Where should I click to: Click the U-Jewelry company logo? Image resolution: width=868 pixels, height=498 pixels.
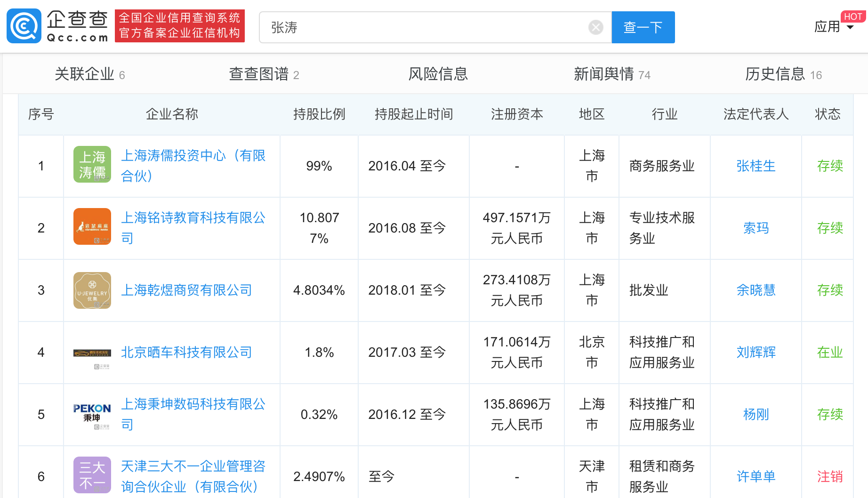(92, 290)
